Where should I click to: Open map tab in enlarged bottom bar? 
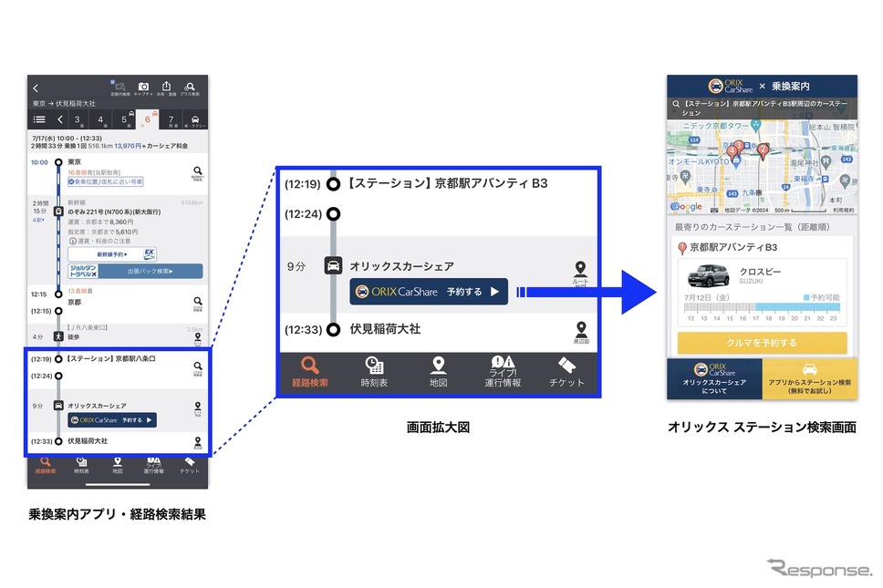click(438, 372)
